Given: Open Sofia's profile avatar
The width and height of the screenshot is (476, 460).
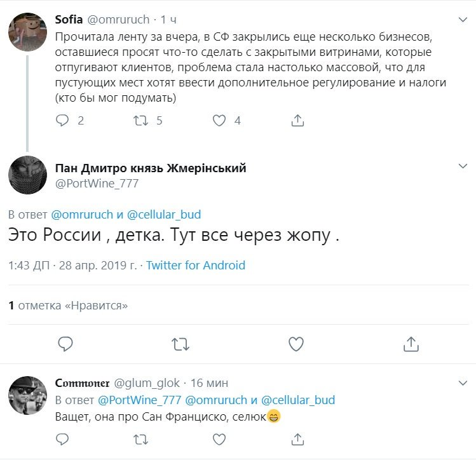Looking at the screenshot, I should coord(27,30).
